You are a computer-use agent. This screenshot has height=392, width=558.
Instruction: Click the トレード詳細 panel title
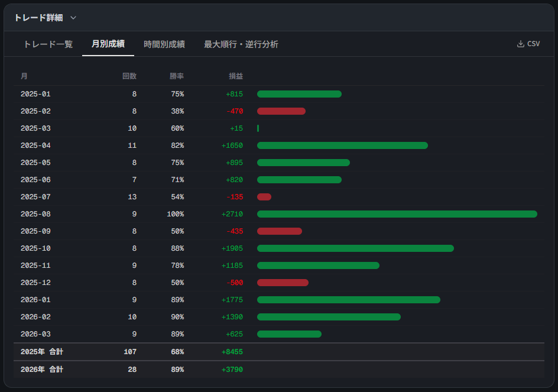pyautogui.click(x=38, y=18)
